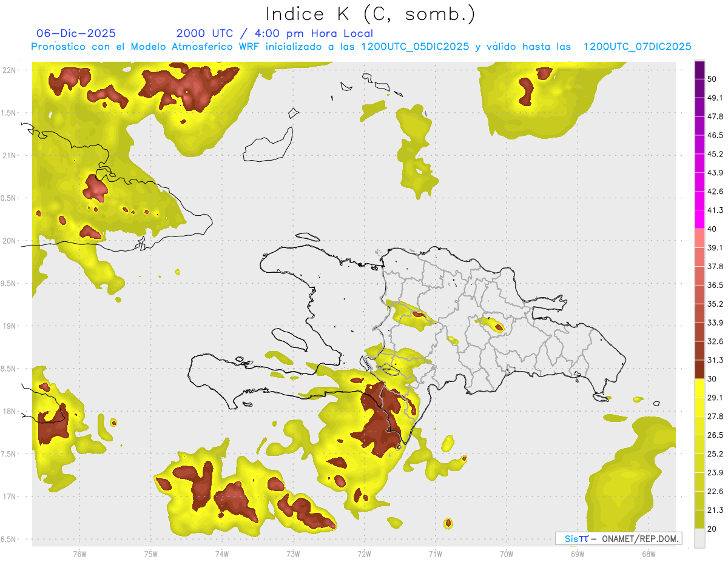
Task: Click the longitude axis label '70W'
Action: pyautogui.click(x=507, y=554)
